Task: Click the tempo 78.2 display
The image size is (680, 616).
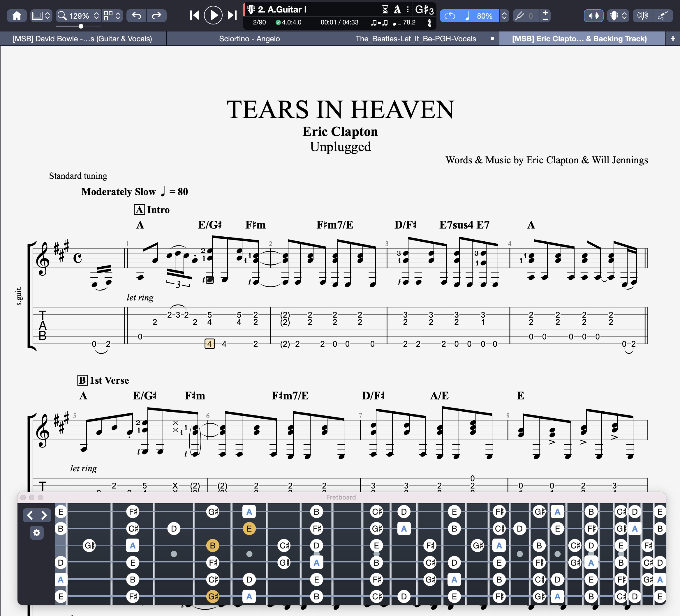Action: point(404,23)
